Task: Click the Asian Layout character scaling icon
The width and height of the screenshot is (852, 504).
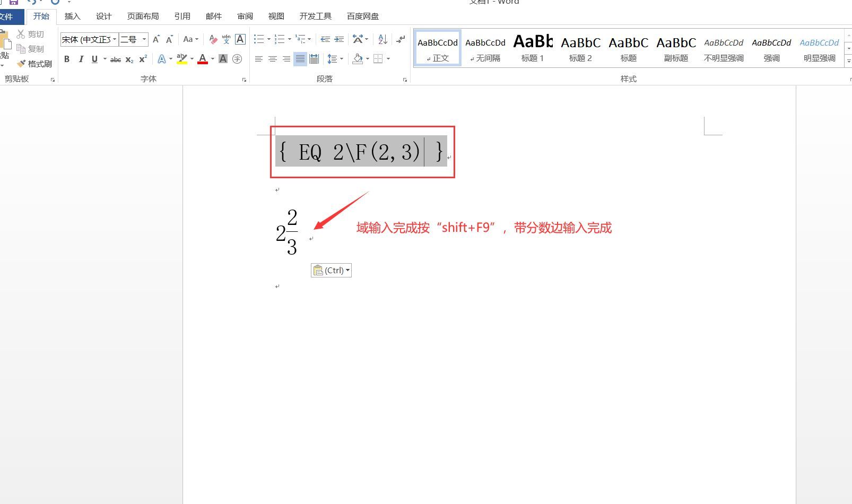Action: pyautogui.click(x=358, y=39)
